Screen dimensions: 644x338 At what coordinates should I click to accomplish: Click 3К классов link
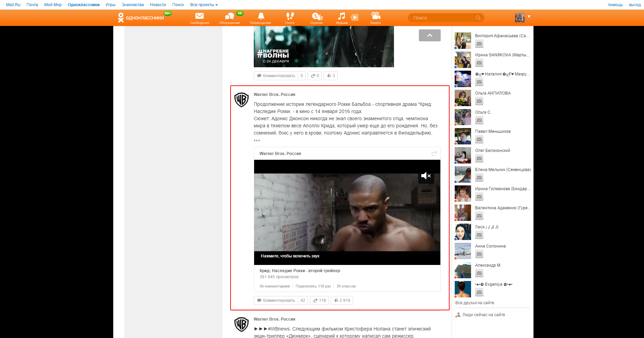(346, 286)
